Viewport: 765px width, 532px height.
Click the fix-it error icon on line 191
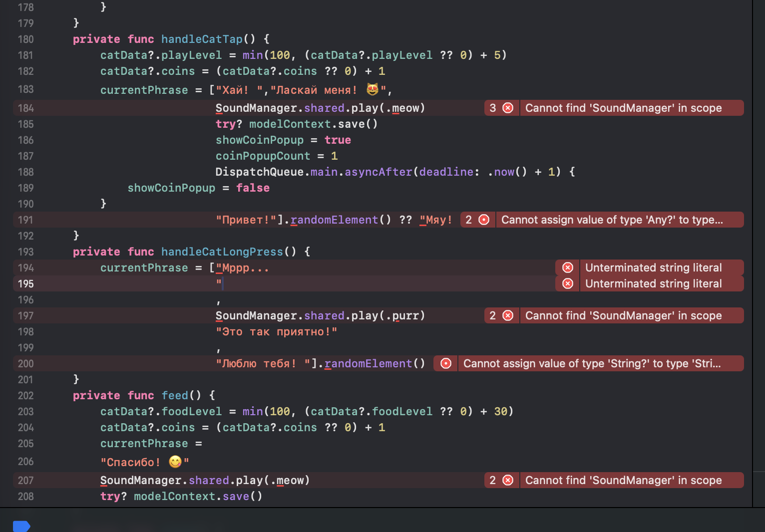pos(484,220)
